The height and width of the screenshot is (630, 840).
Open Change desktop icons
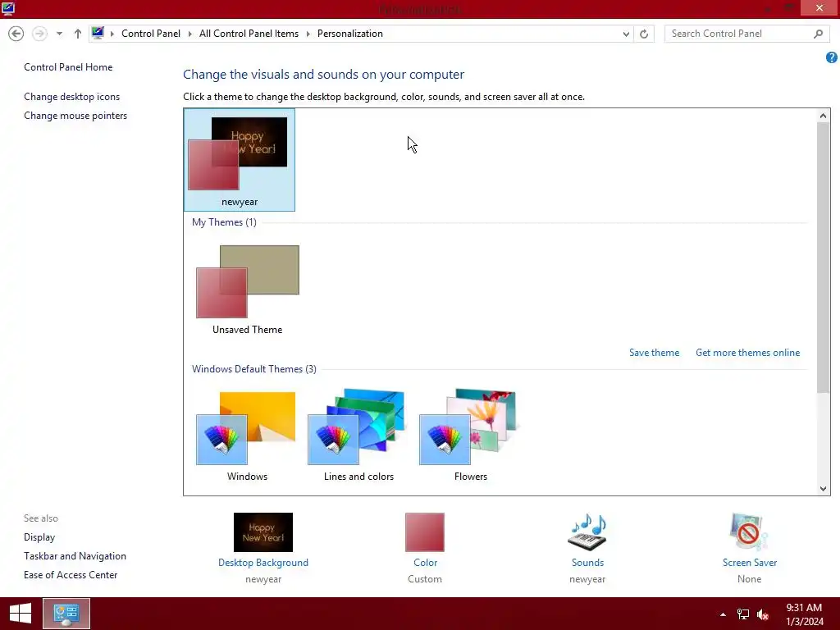72,97
